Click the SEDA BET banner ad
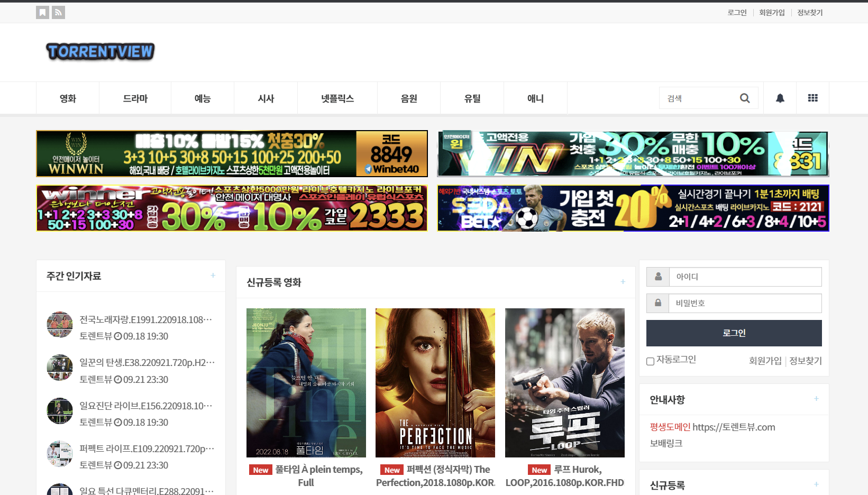868x495 pixels. click(x=633, y=208)
